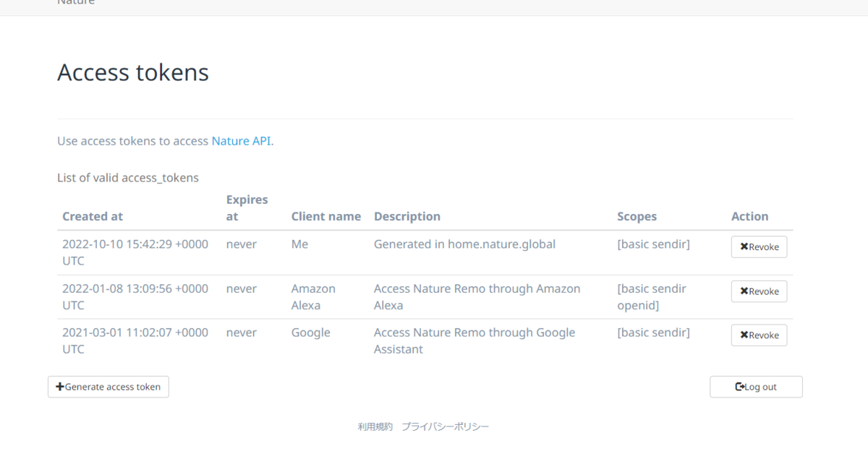Revoke the 'Me' access token
868x459 pixels.
[x=759, y=247]
